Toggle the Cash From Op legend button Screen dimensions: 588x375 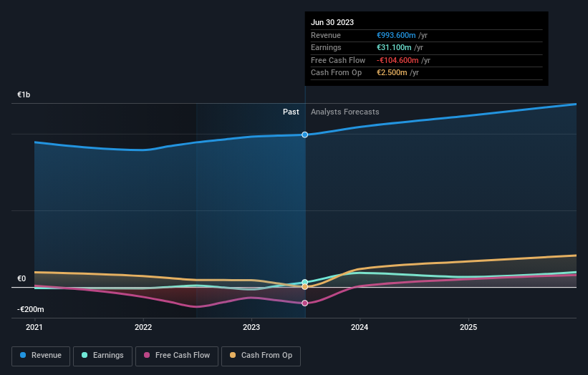261,356
